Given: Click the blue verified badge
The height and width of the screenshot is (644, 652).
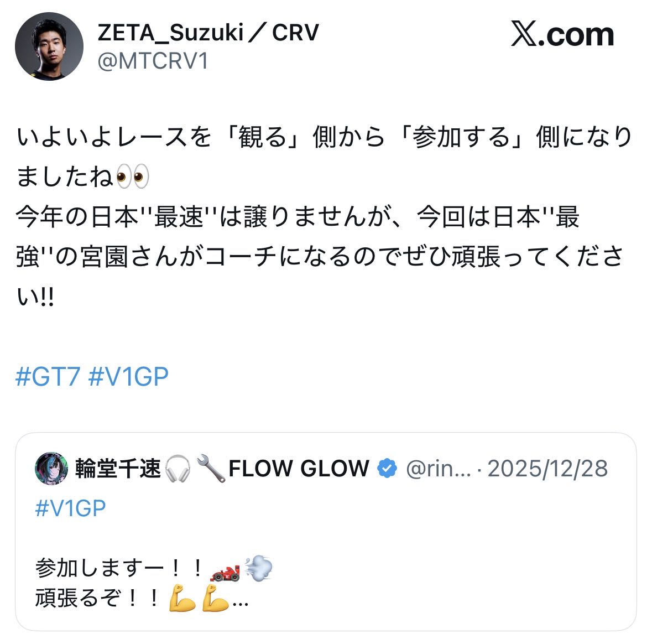Looking at the screenshot, I should [387, 469].
